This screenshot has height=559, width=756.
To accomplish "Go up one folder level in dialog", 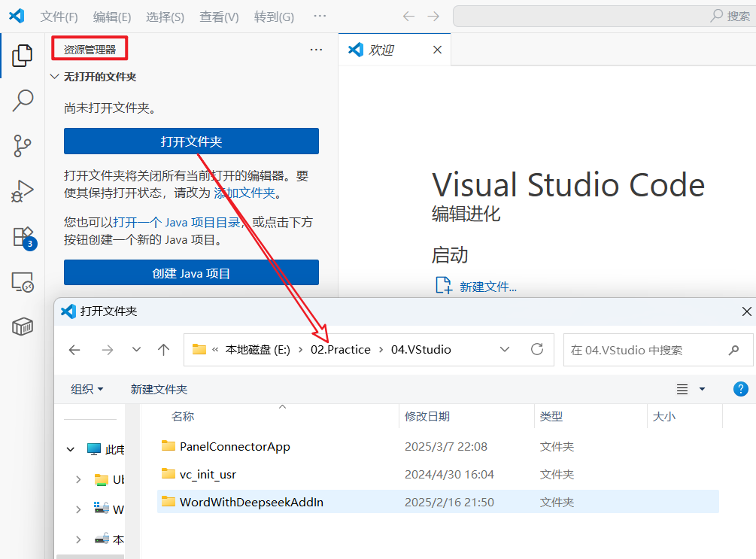I will coord(164,350).
